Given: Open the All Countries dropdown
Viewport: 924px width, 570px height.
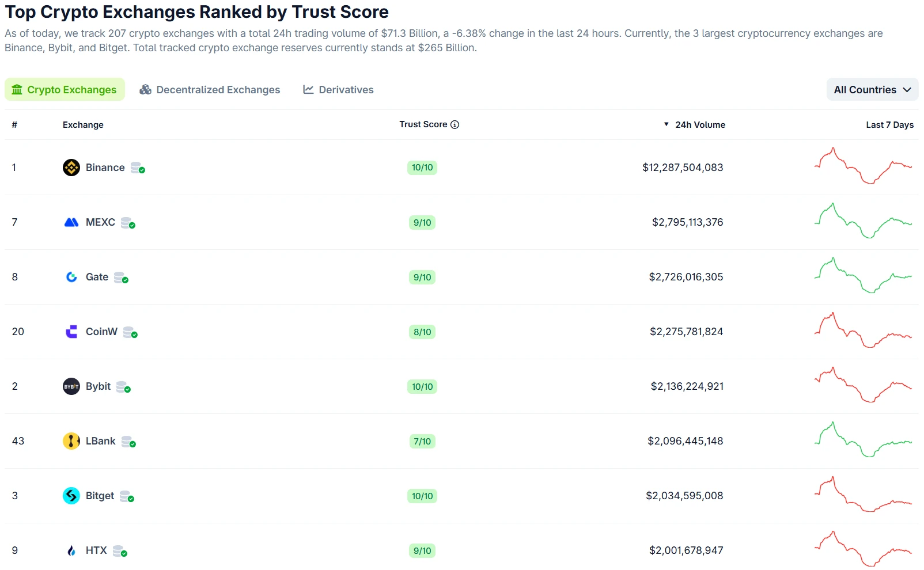Looking at the screenshot, I should click(x=872, y=90).
